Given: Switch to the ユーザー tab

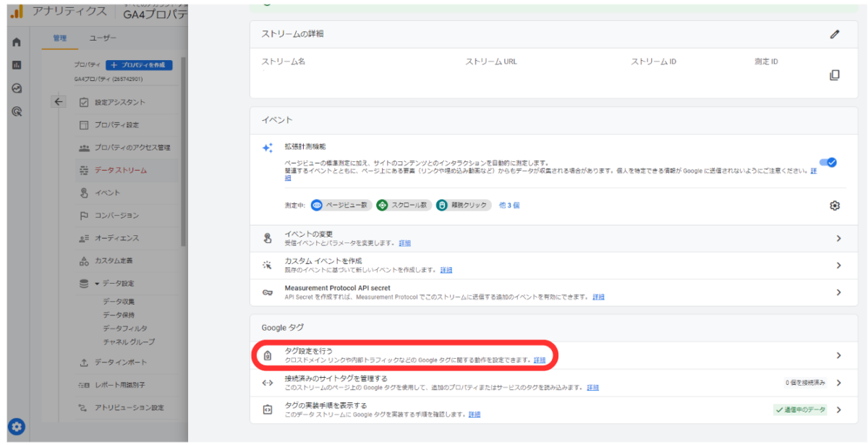Looking at the screenshot, I should (x=103, y=38).
